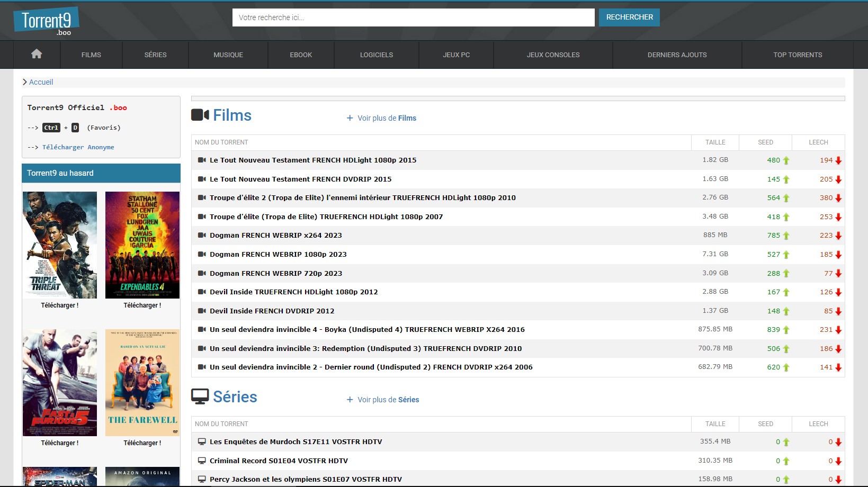Click Télécharger under Triple Threat poster

(x=60, y=305)
